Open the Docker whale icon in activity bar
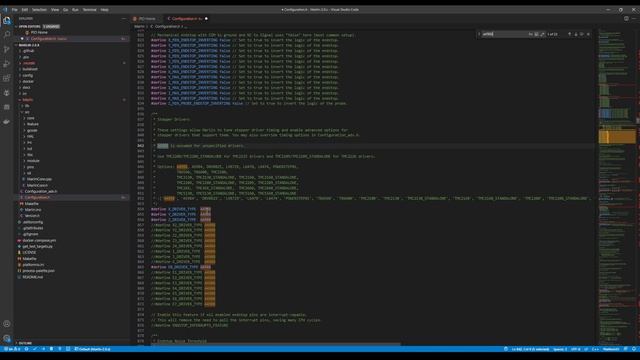Image resolution: width=640 pixels, height=360 pixels. (x=7, y=122)
